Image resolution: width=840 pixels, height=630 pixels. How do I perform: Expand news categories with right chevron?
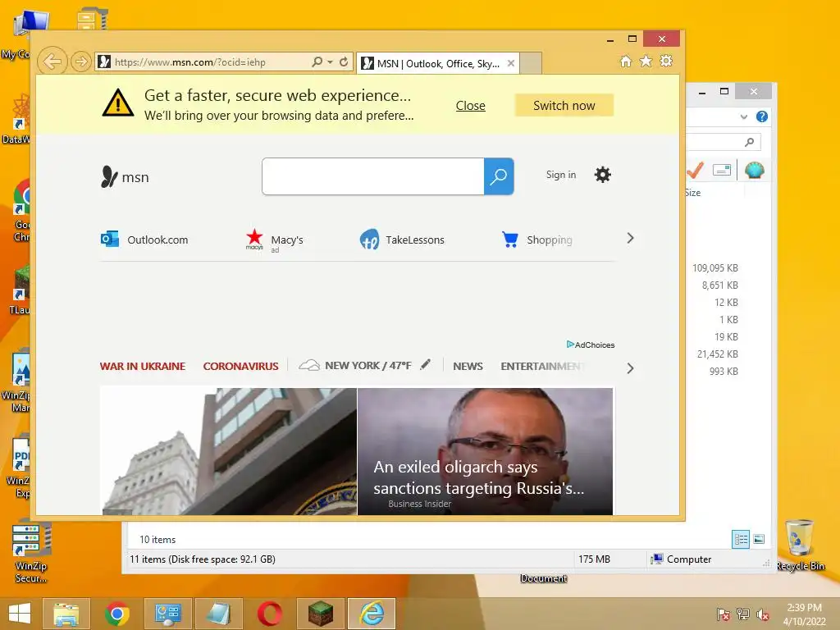click(x=630, y=368)
